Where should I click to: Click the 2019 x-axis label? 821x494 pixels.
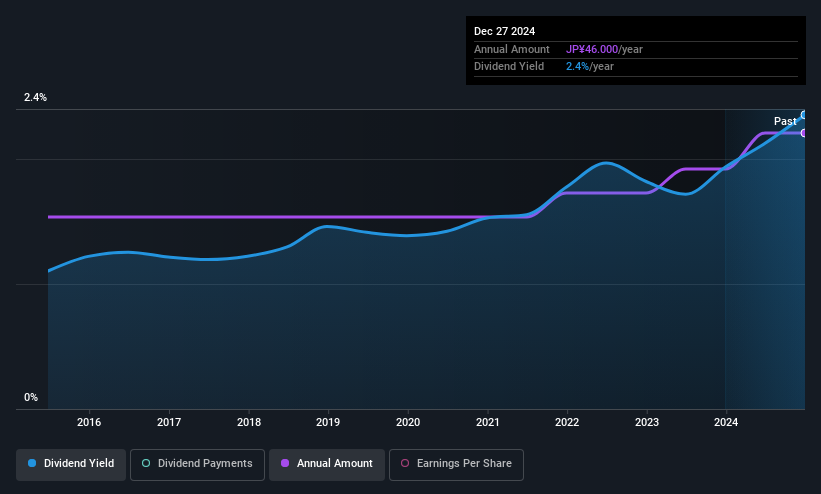coord(328,422)
